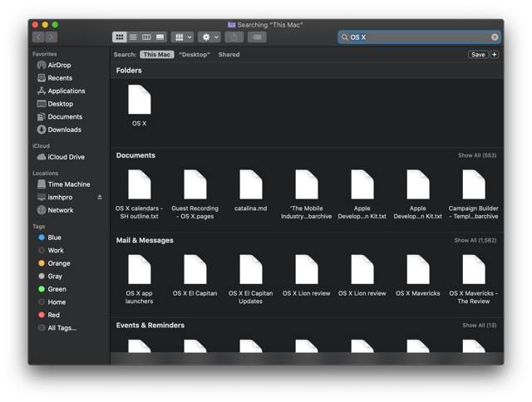
Task: Add search criteria with plus button
Action: [x=495, y=55]
